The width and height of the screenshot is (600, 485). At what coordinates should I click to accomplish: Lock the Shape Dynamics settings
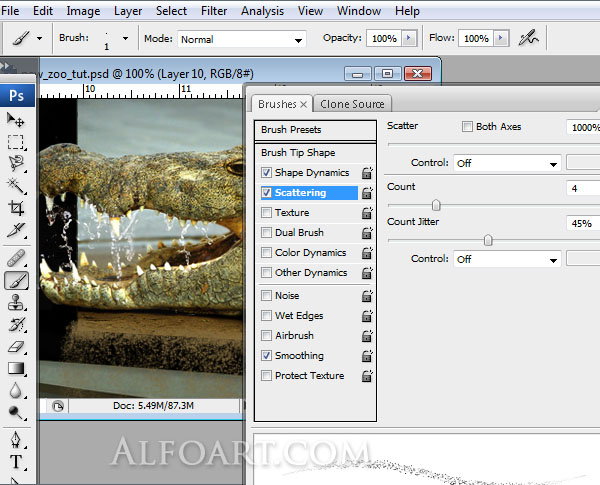(367, 173)
